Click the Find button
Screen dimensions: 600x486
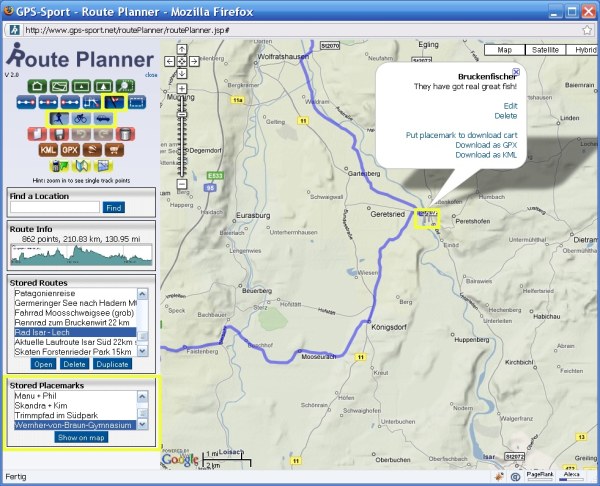click(x=114, y=208)
